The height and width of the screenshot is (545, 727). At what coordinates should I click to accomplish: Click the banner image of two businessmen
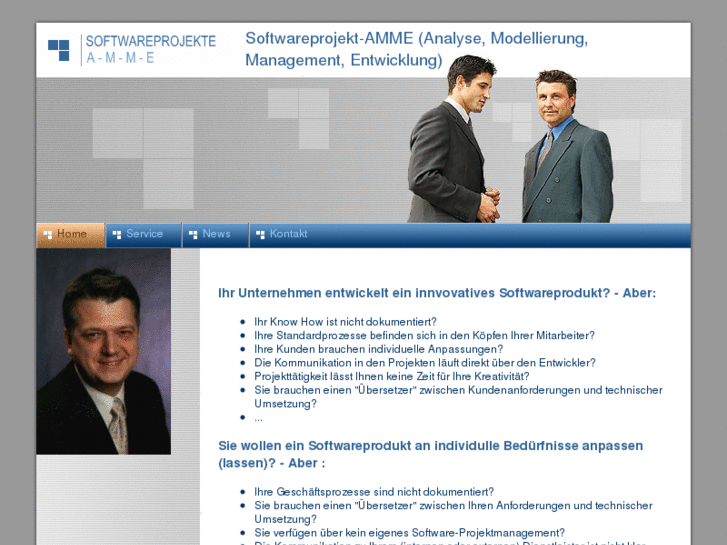coord(510,139)
